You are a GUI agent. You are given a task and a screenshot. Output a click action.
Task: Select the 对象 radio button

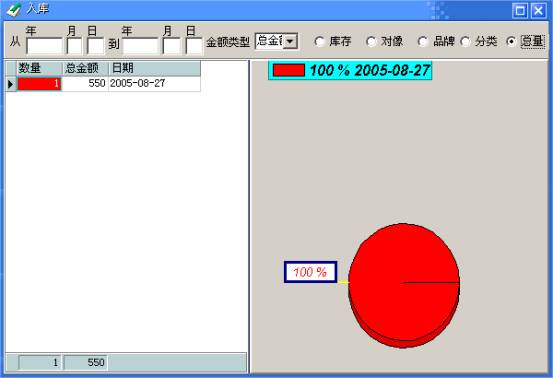click(371, 42)
